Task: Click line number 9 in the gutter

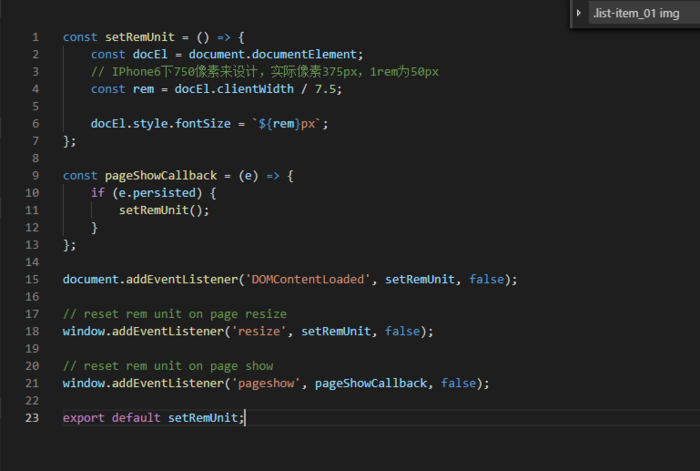Action: coord(35,175)
